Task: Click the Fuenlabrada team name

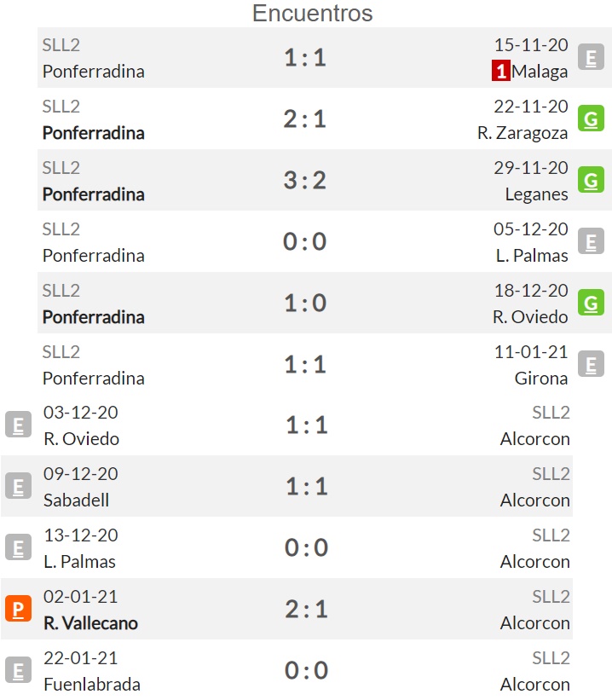Action: [x=92, y=685]
